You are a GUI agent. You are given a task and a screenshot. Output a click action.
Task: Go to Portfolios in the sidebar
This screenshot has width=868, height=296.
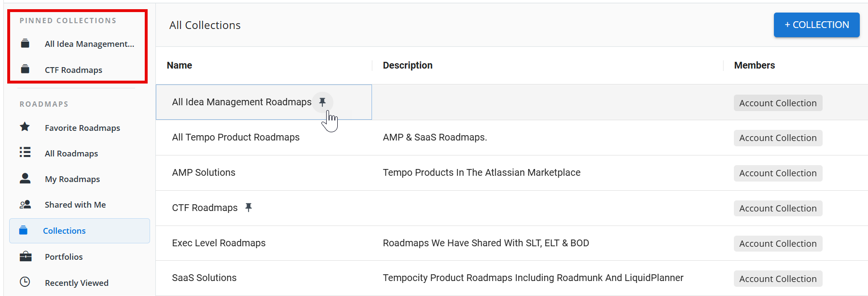click(64, 257)
